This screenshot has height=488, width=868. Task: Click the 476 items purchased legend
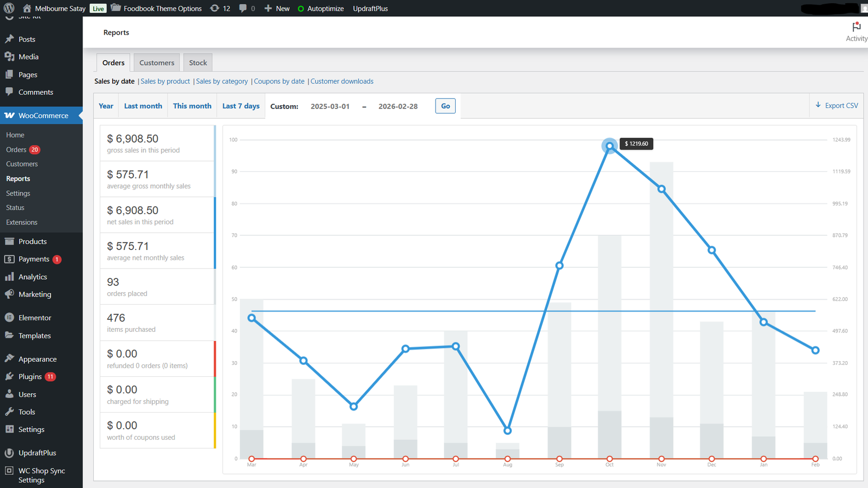(158, 322)
